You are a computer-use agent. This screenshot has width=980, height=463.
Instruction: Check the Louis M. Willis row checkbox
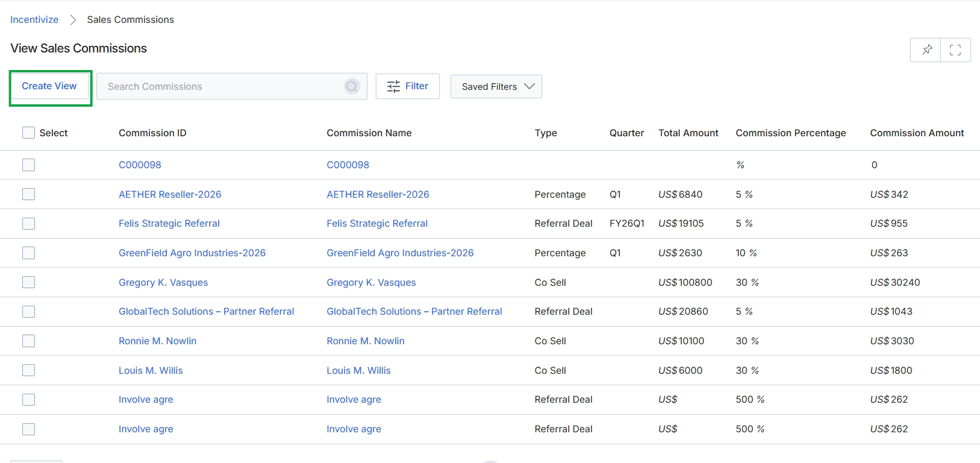pyautogui.click(x=28, y=370)
